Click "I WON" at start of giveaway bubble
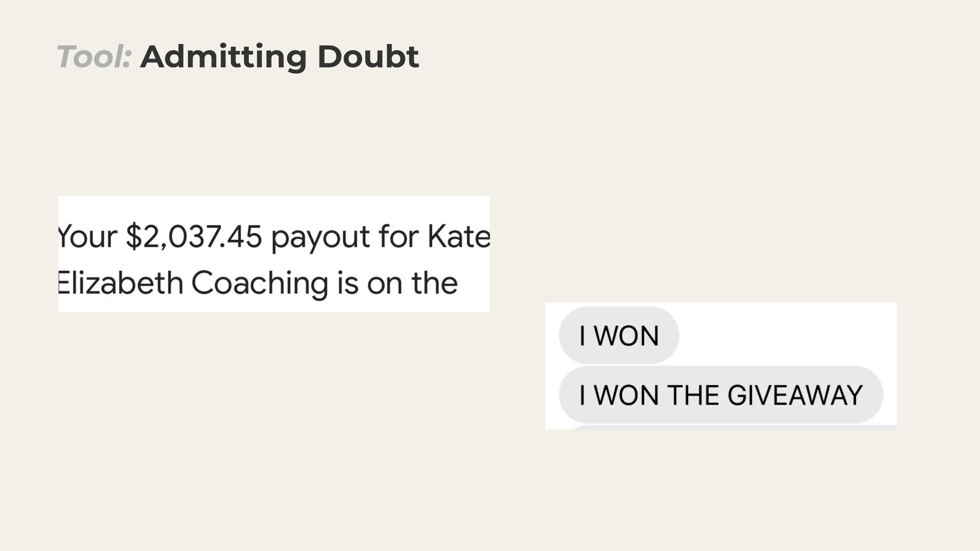The image size is (980, 551). tap(619, 395)
